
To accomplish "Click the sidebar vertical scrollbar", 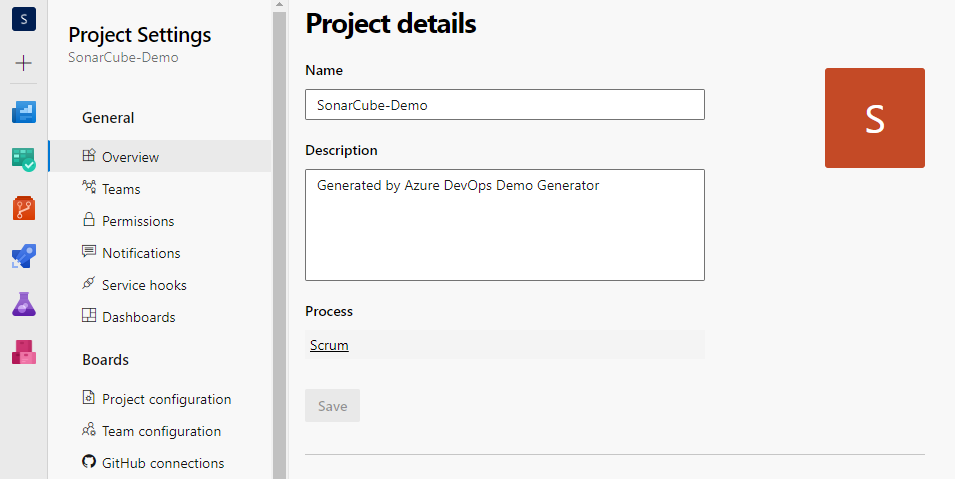I will point(279,244).
